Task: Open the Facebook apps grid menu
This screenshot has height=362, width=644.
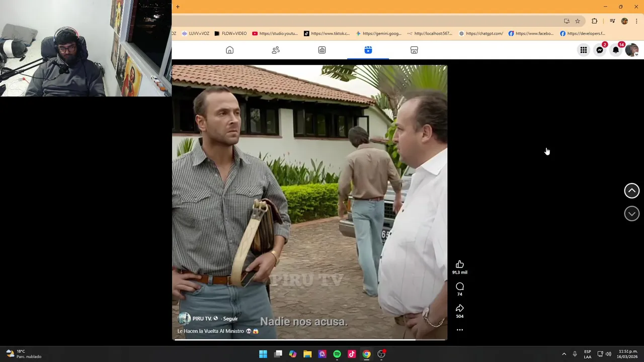Action: click(584, 50)
